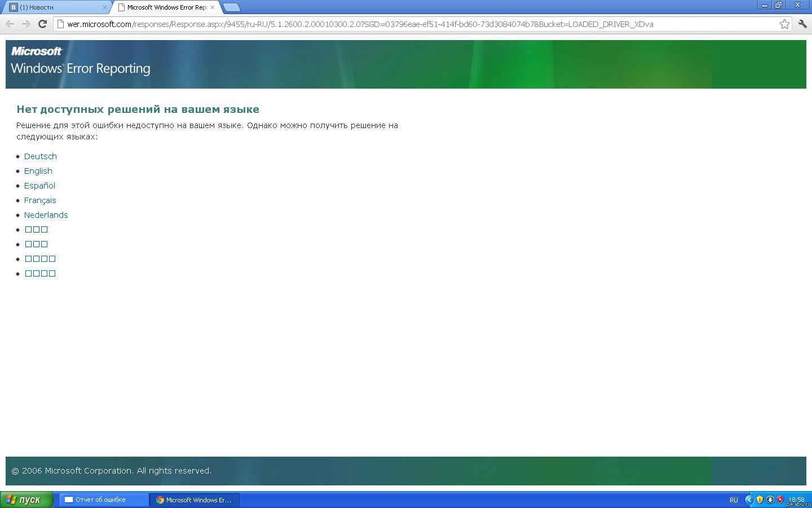812x508 pixels.
Task: Select the Microsoft Windows Error Reporting tab
Action: click(166, 7)
